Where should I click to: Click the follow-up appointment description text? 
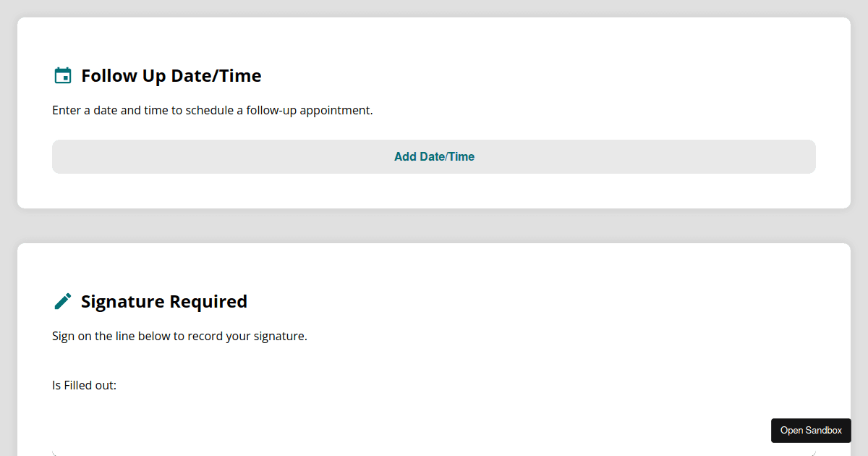pyautogui.click(x=212, y=111)
